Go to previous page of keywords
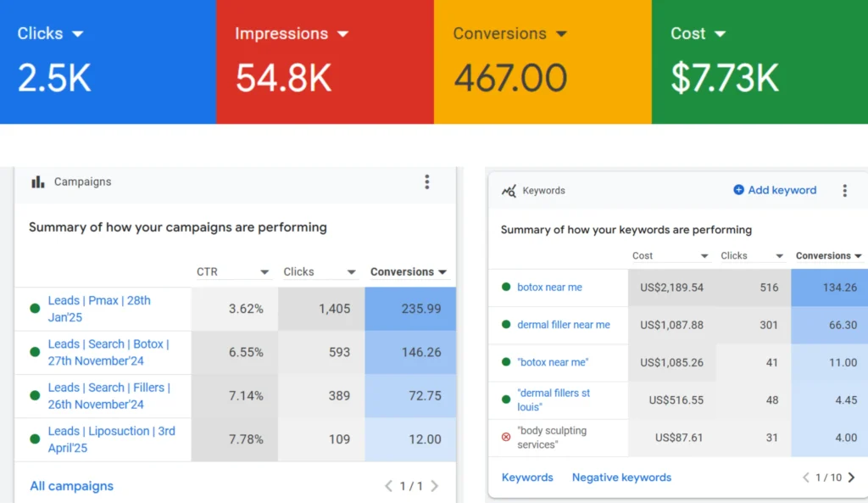Screen dimensions: 868x503 [x=806, y=478]
